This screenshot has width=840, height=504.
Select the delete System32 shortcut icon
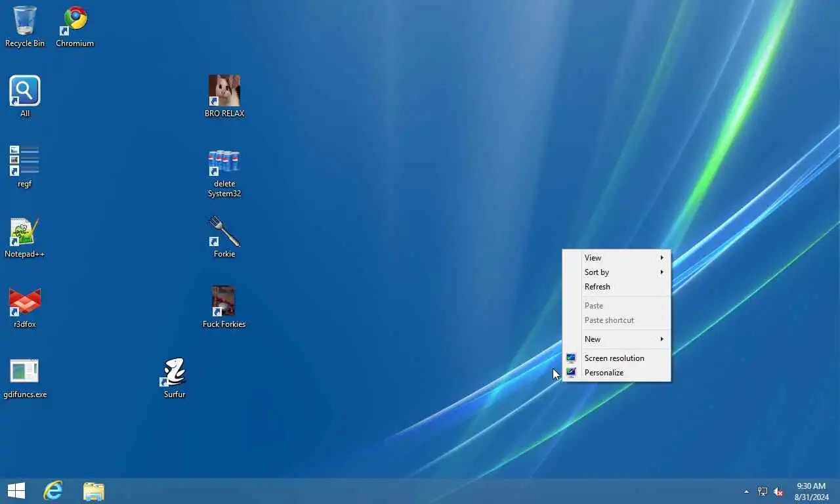224,172
